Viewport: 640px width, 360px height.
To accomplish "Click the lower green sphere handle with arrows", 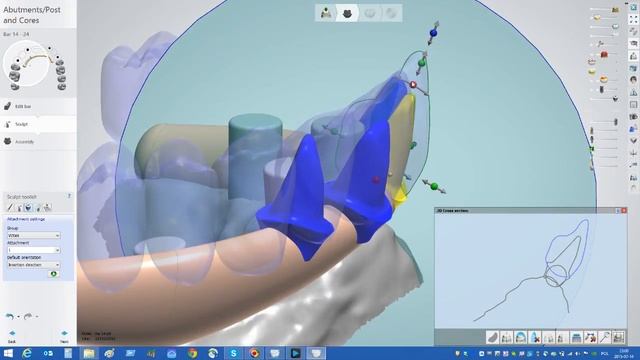I will click(434, 187).
